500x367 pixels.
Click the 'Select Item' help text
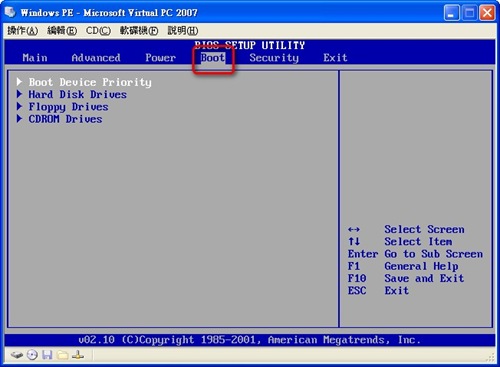coord(418,242)
